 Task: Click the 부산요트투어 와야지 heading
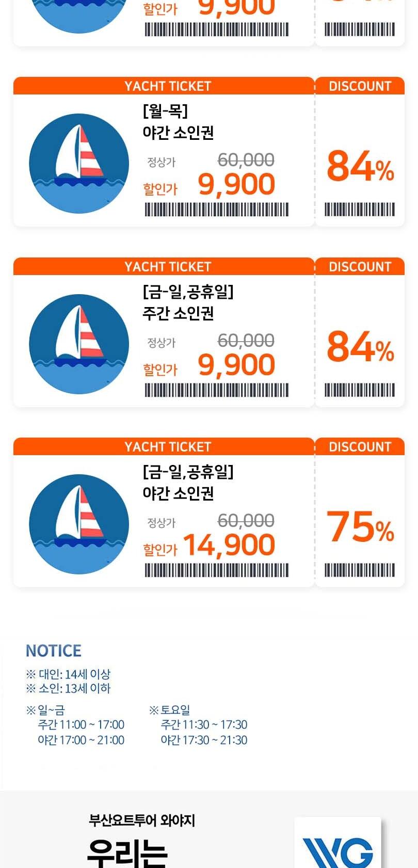pos(142,820)
